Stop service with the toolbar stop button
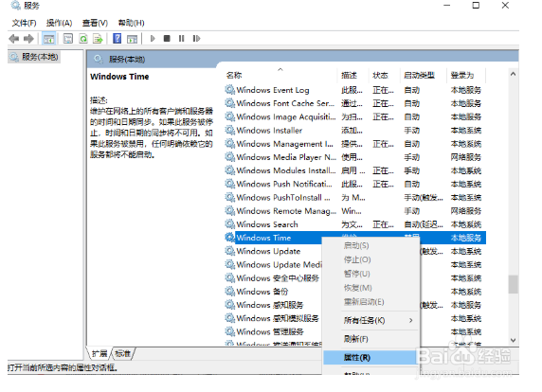The image size is (542, 392). pos(167,38)
